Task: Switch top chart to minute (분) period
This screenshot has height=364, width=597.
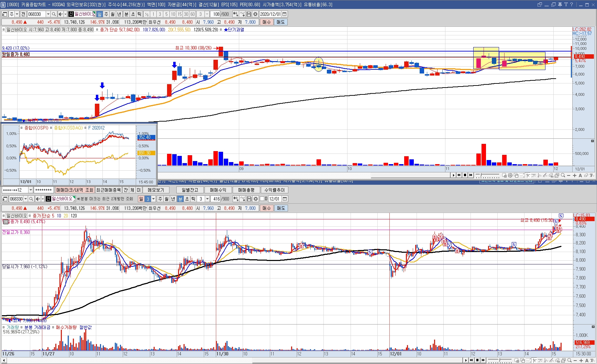Action: (126, 14)
